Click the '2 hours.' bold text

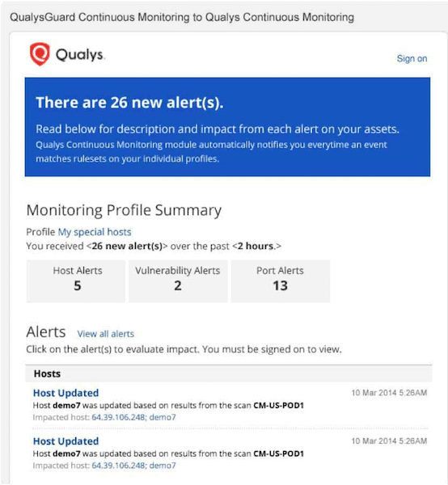click(x=256, y=247)
